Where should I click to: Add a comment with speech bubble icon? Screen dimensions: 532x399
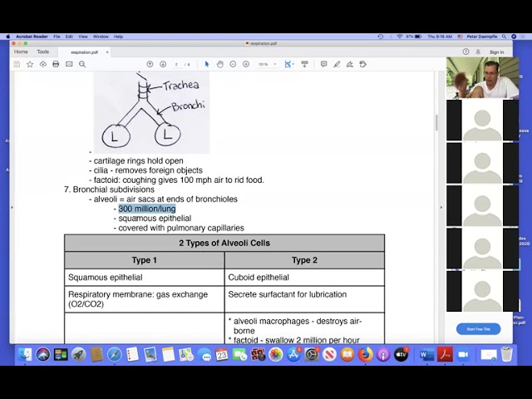click(x=323, y=64)
